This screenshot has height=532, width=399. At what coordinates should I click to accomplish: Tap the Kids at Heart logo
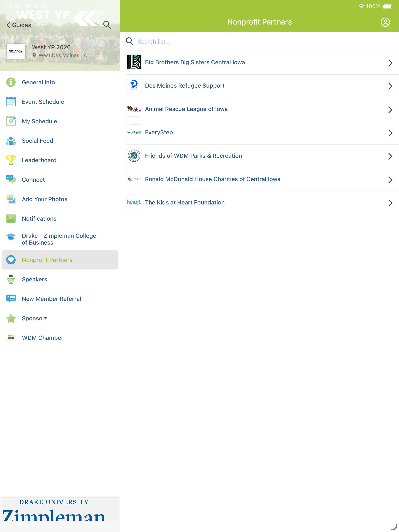pos(134,202)
